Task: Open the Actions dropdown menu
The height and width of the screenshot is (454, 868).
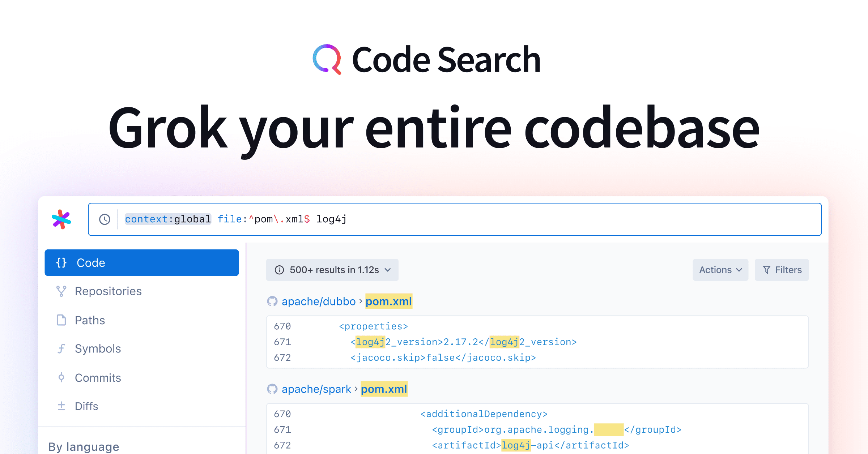Action: point(720,269)
